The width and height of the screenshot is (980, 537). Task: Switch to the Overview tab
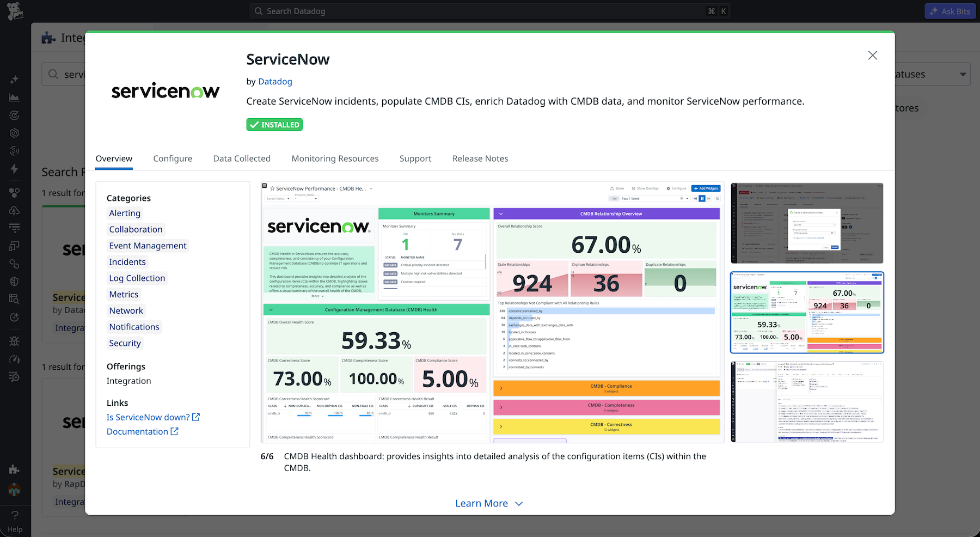click(x=114, y=158)
